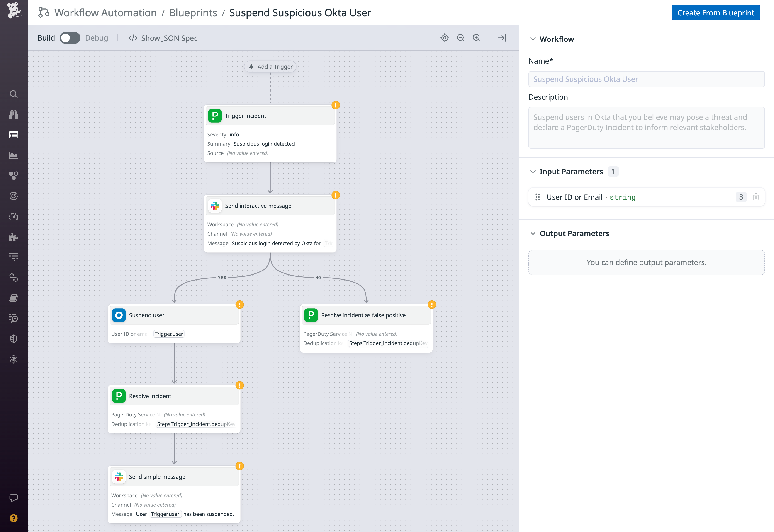The image size is (774, 532).
Task: Navigate to Blueprints via the breadcrumb
Action: (193, 12)
